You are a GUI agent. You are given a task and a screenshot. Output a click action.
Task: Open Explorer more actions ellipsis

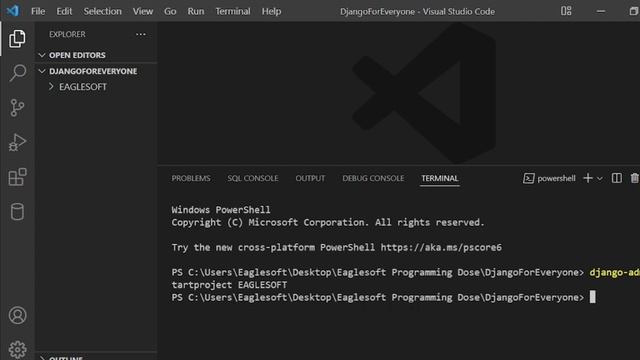click(141, 34)
